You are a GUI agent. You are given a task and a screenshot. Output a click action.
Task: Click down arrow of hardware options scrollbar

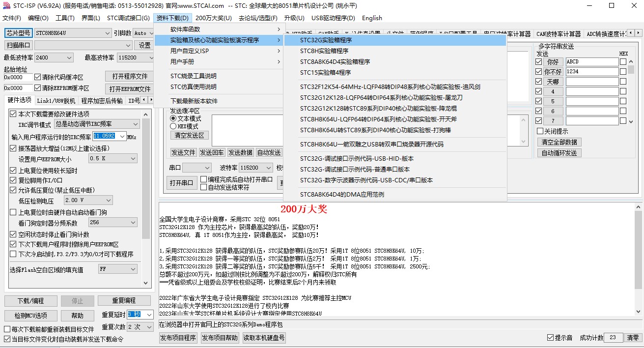[146, 283]
